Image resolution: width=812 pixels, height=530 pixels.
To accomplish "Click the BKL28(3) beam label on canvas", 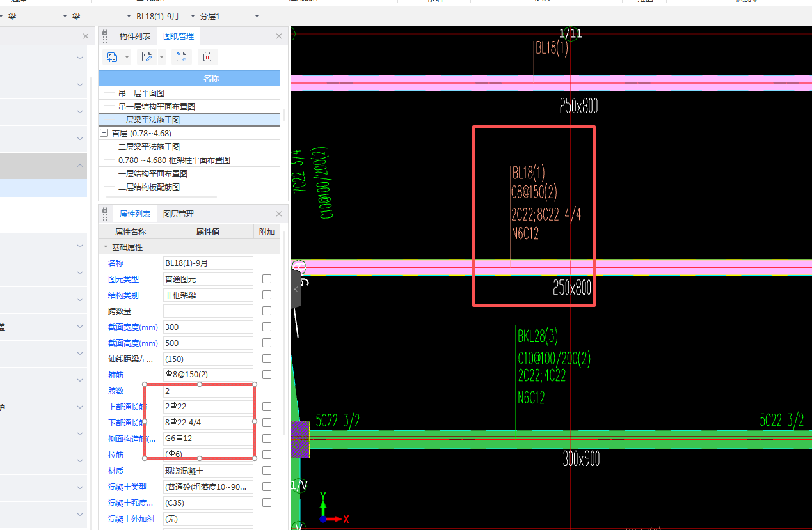I will click(537, 336).
